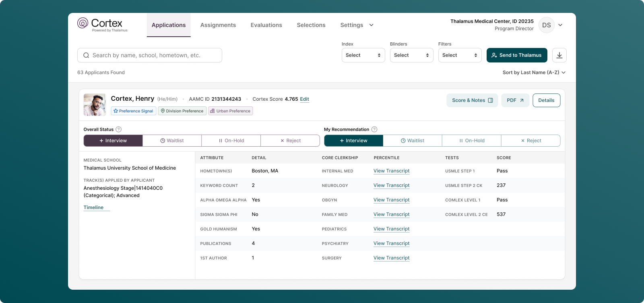Expand the Sort by Last Name menu
The height and width of the screenshot is (303, 644).
pyautogui.click(x=534, y=73)
